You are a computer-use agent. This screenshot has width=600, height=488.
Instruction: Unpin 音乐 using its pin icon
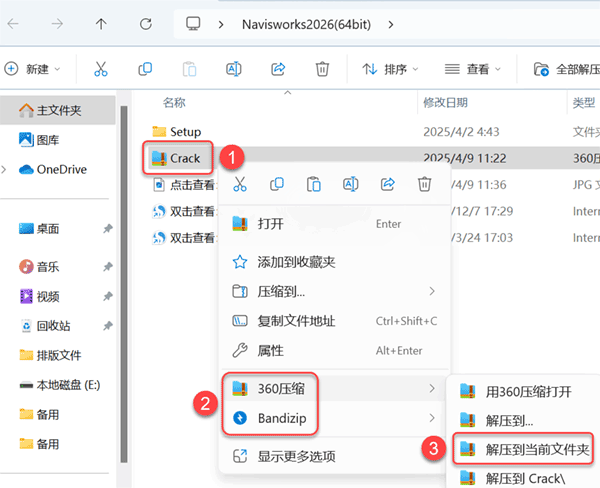tap(108, 266)
